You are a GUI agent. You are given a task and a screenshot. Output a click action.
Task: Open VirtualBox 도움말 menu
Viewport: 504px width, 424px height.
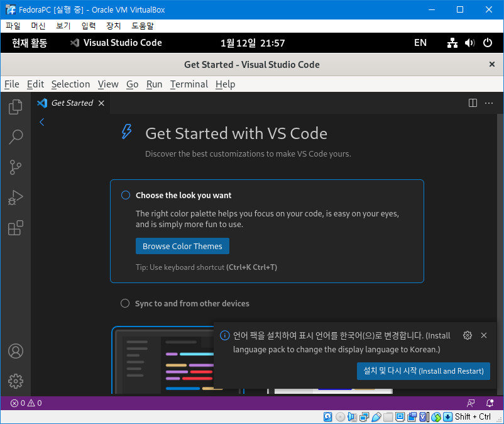click(143, 26)
